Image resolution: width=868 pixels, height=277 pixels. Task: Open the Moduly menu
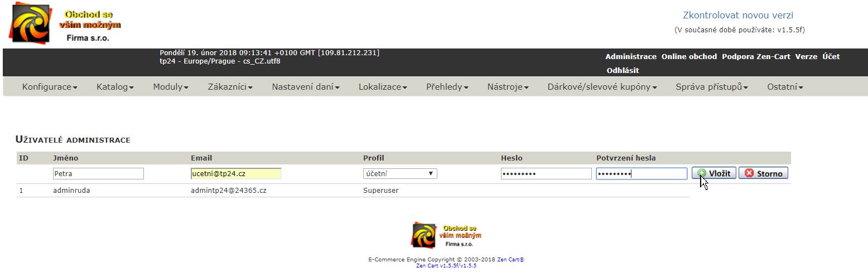171,87
